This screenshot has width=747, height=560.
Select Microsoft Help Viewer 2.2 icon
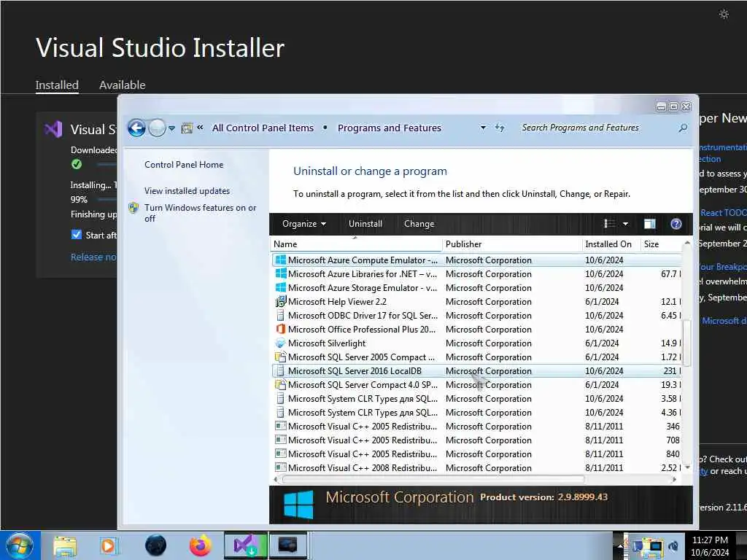point(281,301)
